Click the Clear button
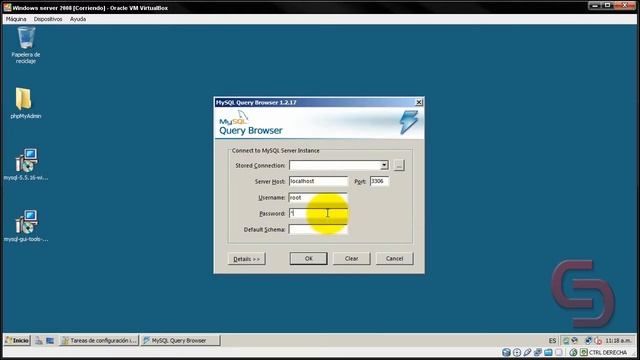The width and height of the screenshot is (640, 360). (351, 258)
